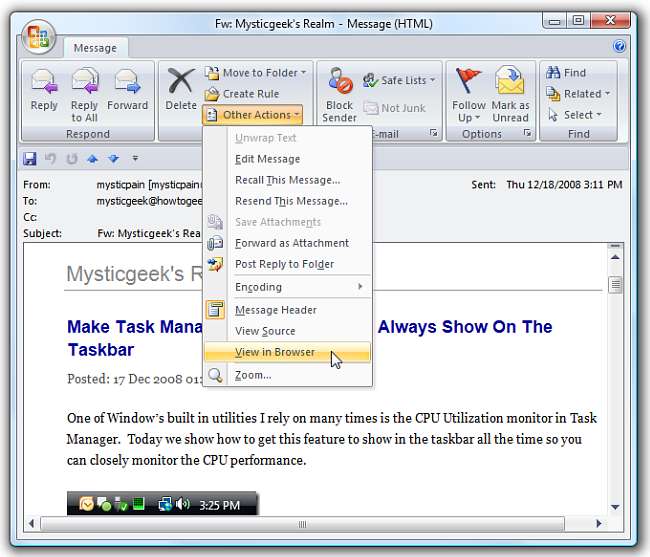Select Recall This Message menu entry
The image size is (650, 557).
pos(287,180)
